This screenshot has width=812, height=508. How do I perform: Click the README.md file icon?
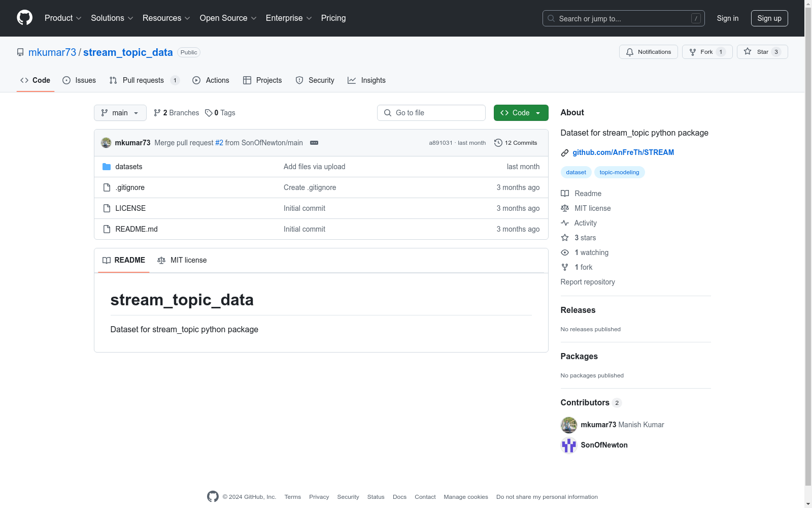[107, 229]
